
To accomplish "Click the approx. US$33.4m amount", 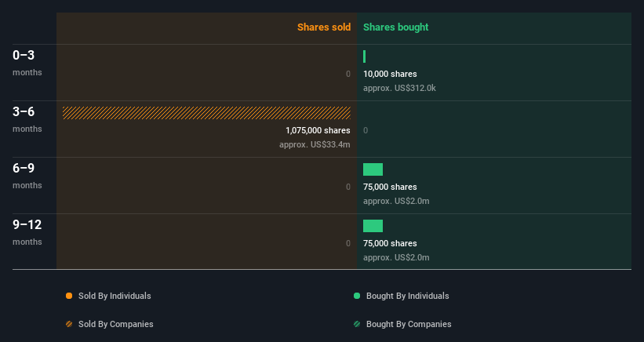I will pos(315,144).
